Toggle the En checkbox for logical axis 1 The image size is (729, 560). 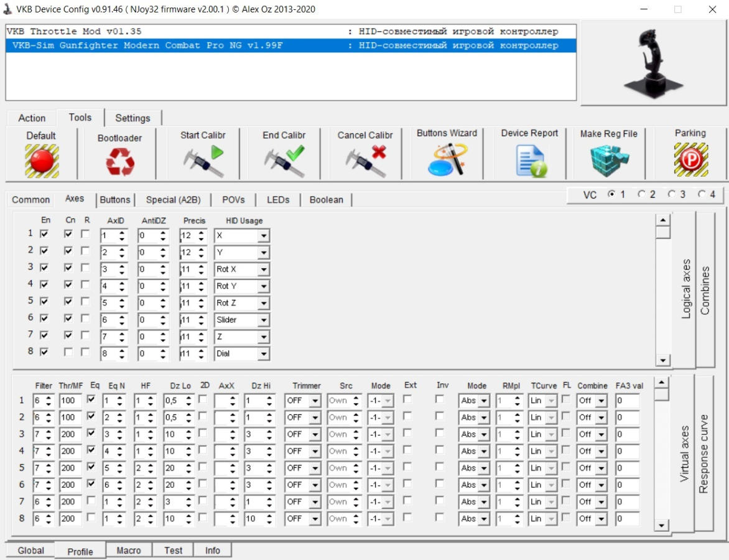(x=44, y=234)
